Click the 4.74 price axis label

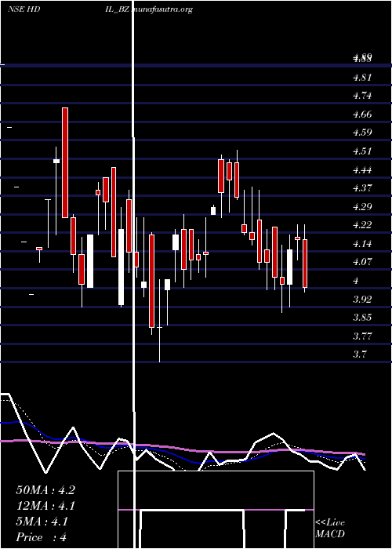(x=362, y=96)
